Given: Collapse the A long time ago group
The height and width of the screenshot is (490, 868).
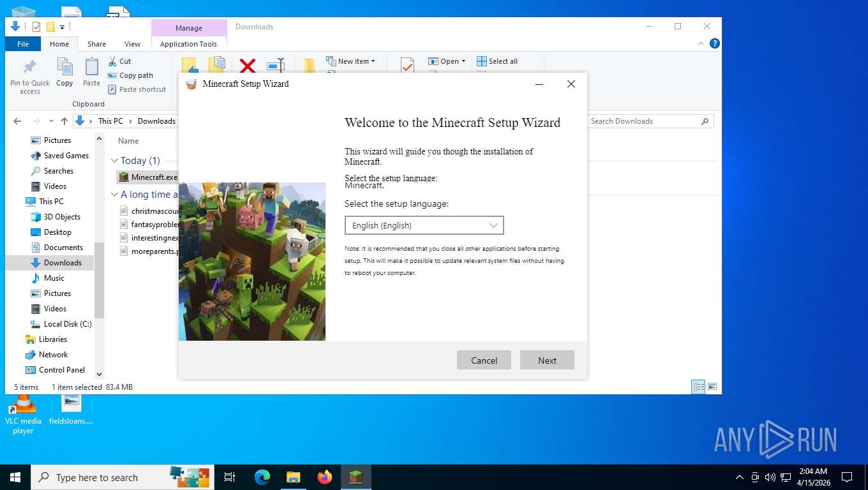Looking at the screenshot, I should (x=115, y=195).
